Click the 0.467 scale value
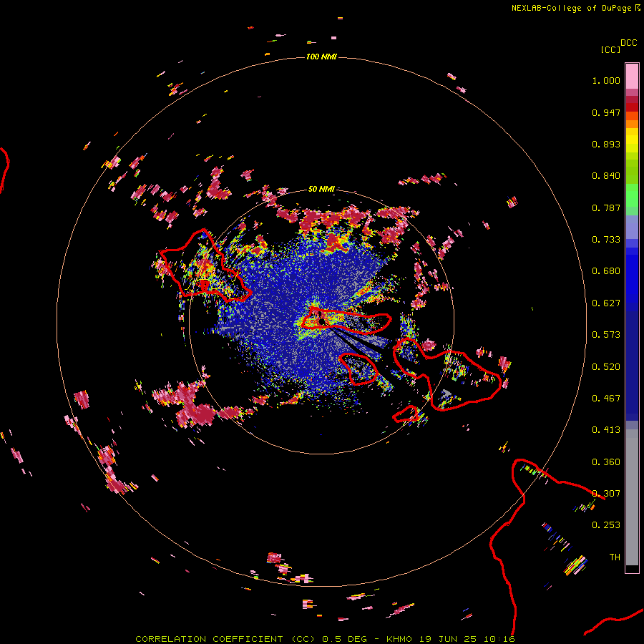644x644 pixels. 606,399
